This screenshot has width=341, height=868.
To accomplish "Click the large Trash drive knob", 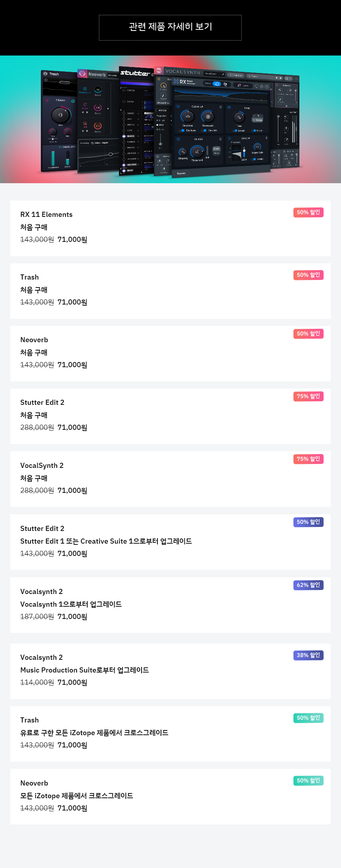I will point(61,115).
